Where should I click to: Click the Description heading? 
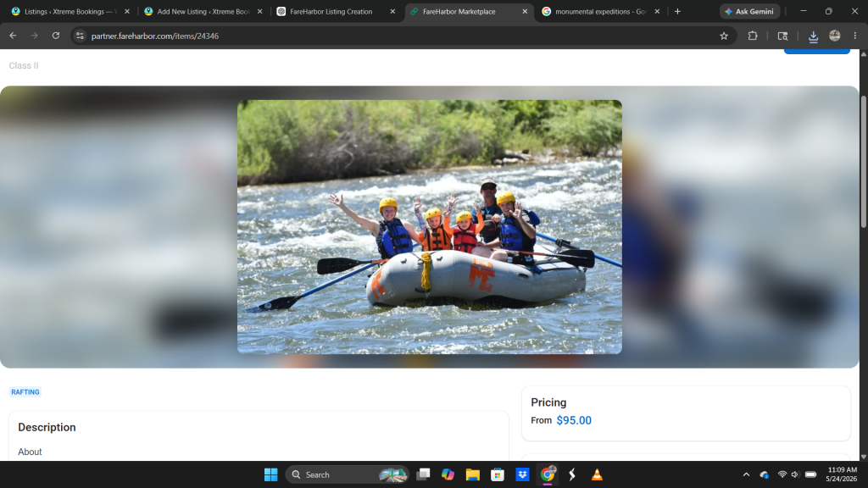click(x=47, y=427)
